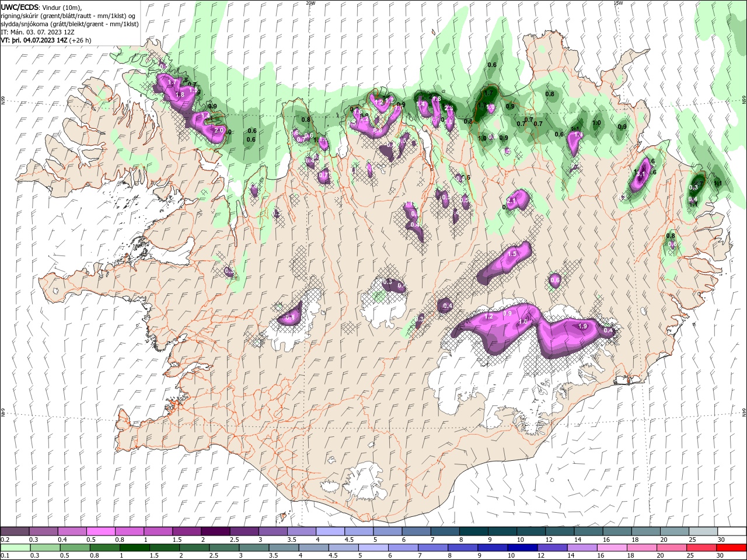This screenshot has width=747, height=560.
Task: Click the 3.1 value in the eastern purple cell
Action: coord(640,174)
